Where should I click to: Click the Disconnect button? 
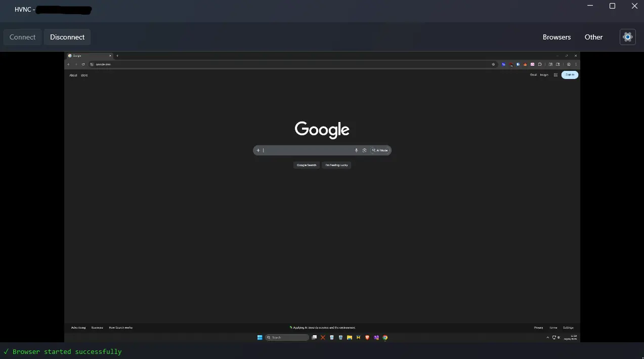[x=67, y=37]
